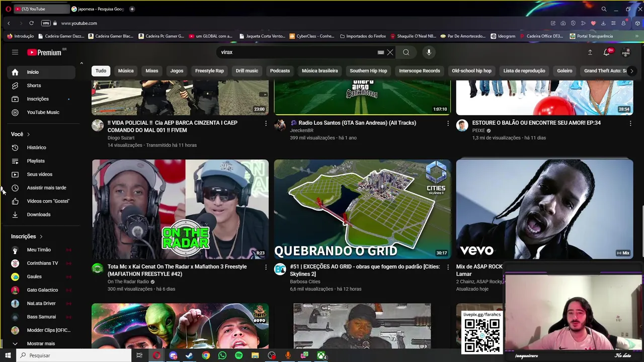644x362 pixels.
Task: Open the Ideogram bookmark
Action: 503,36
